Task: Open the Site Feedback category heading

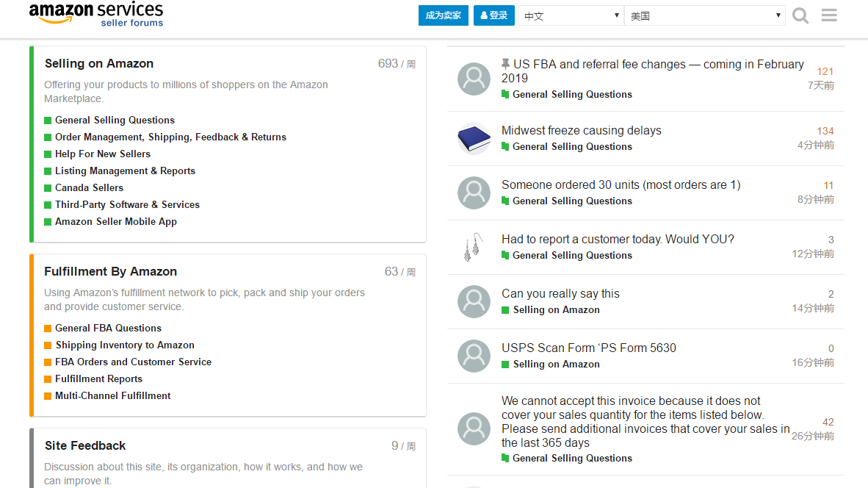Action: click(x=85, y=446)
